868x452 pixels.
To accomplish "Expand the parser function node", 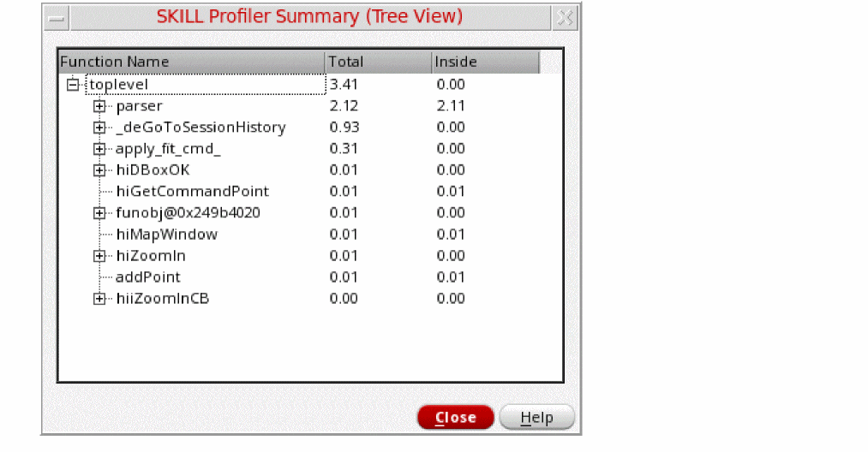I will [x=99, y=106].
